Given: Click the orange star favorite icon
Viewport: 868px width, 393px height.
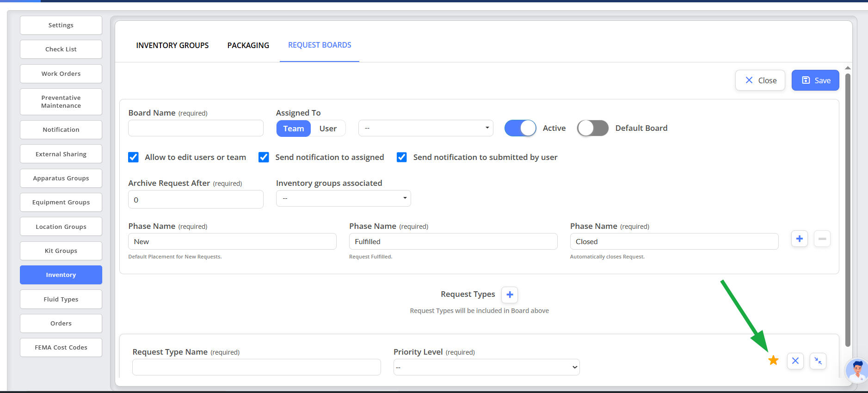Looking at the screenshot, I should [773, 361].
